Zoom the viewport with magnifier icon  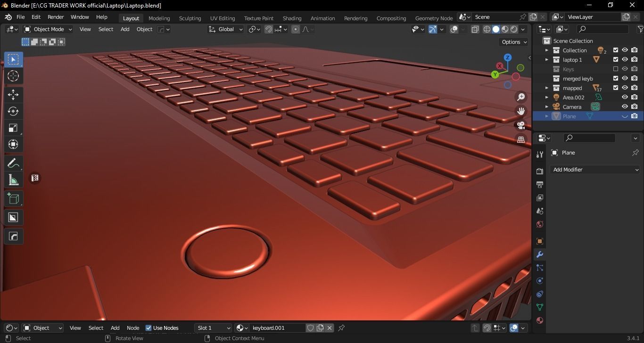coord(521,97)
